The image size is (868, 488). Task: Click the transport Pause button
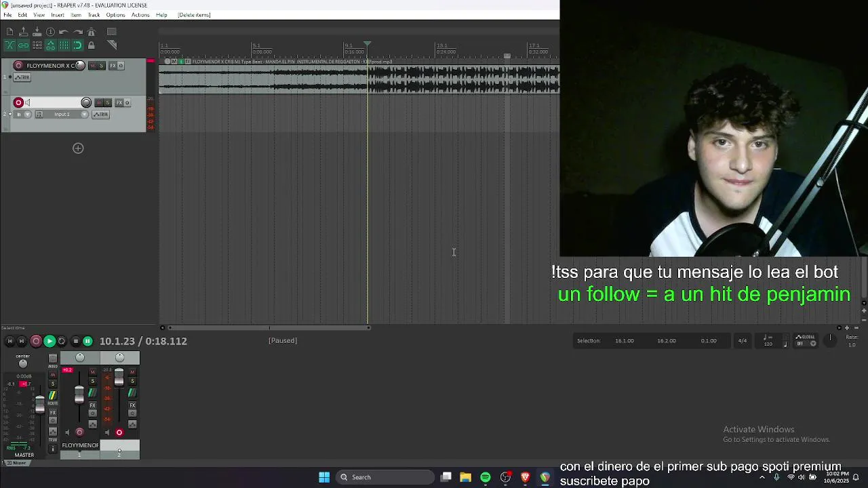coord(87,342)
